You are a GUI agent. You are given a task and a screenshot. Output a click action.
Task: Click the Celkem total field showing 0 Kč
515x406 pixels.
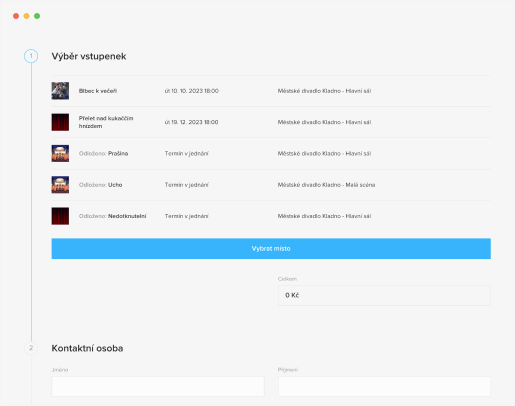click(384, 295)
